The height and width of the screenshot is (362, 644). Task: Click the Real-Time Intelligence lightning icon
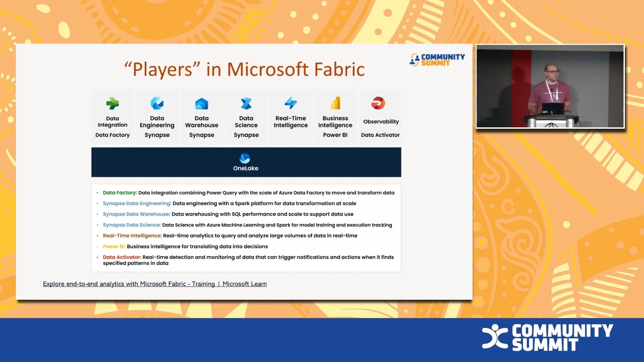coord(290,103)
